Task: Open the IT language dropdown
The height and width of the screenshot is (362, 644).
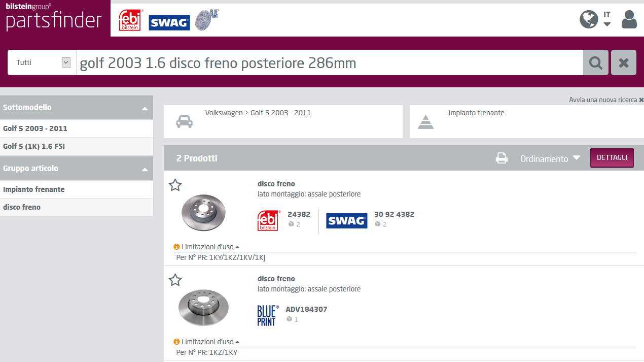Action: point(607,19)
